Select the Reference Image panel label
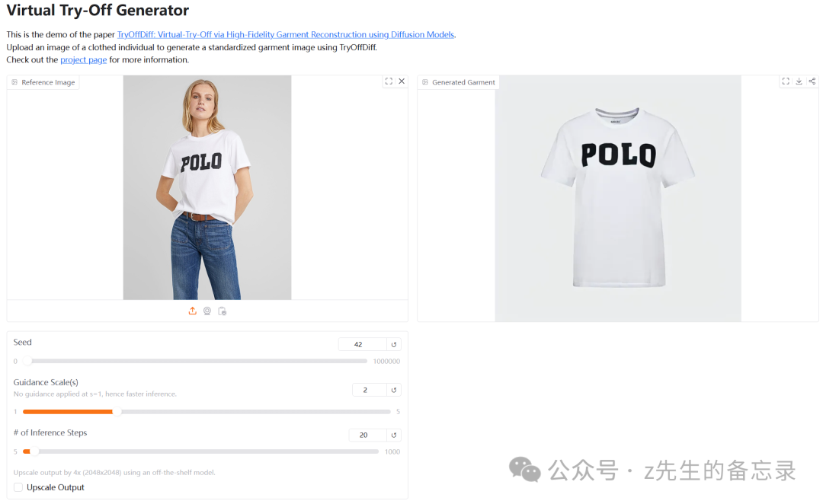This screenshot has width=823, height=504. click(43, 81)
